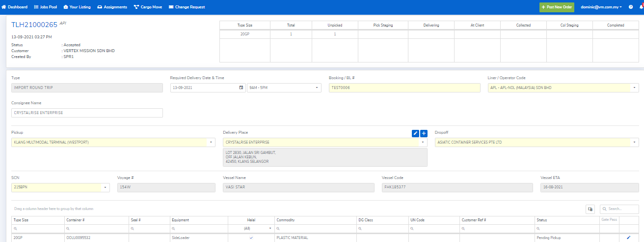Expand the Pickup location dropdown
Image resolution: width=644 pixels, height=242 pixels.
tap(211, 142)
